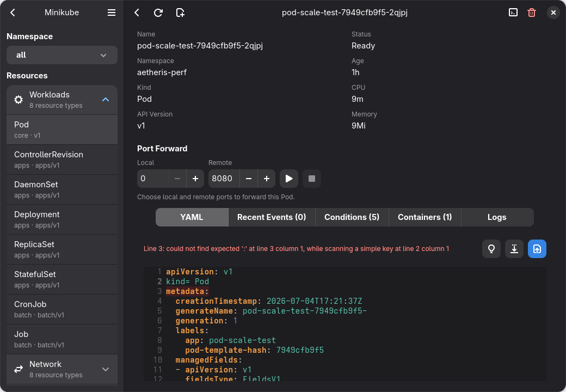The image size is (566, 392).
Task: Click the Local port input field
Action: coord(153,179)
